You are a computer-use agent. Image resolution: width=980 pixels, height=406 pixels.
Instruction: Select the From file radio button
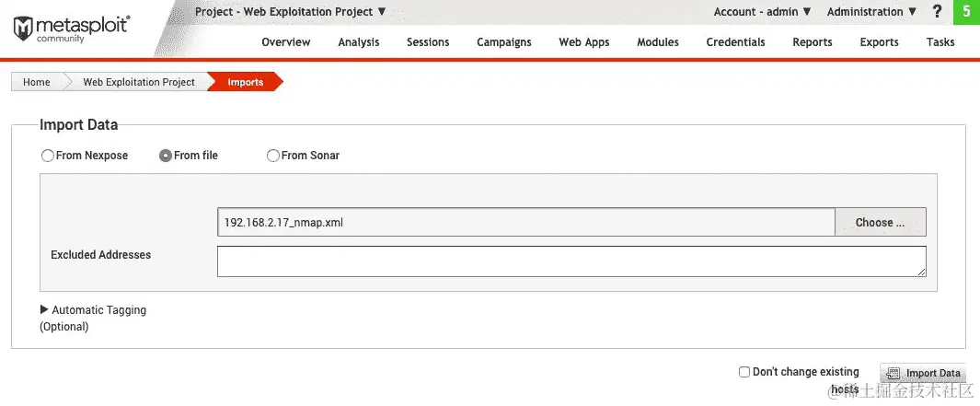click(166, 156)
